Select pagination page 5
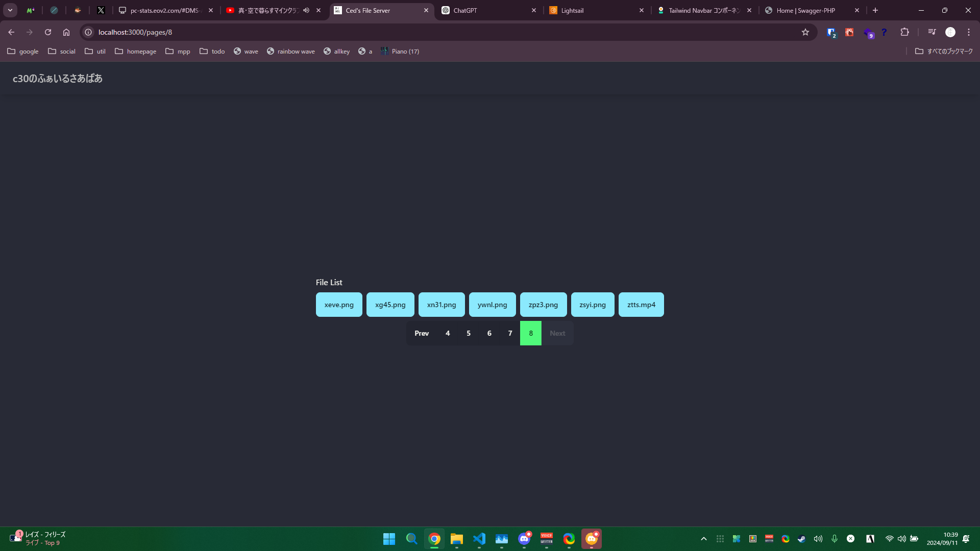This screenshot has height=551, width=980. pyautogui.click(x=469, y=333)
